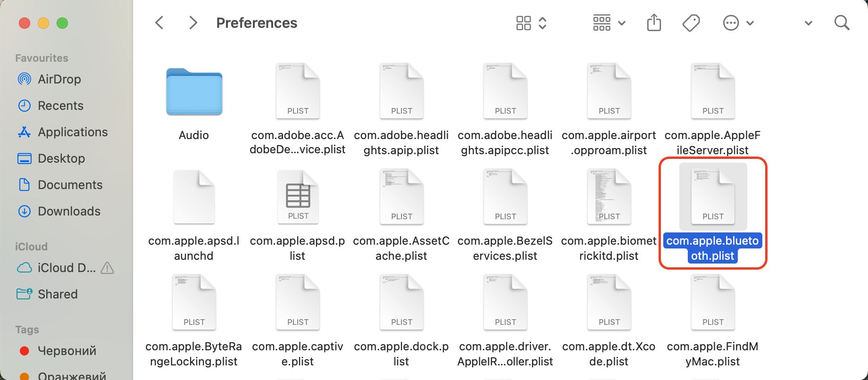Open the More actions ellipsis menu
The image size is (868, 380).
731,23
